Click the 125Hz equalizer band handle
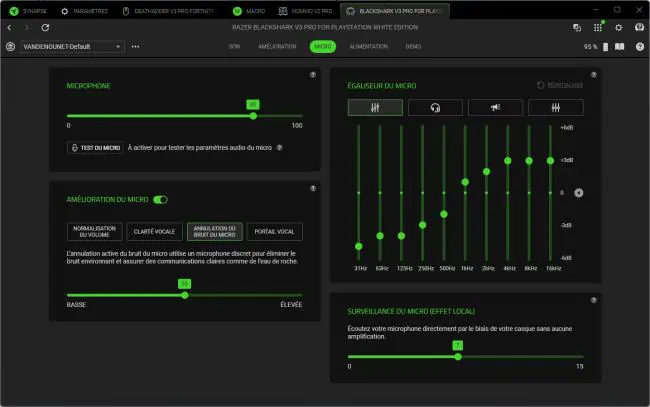The image size is (650, 407). 401,236
